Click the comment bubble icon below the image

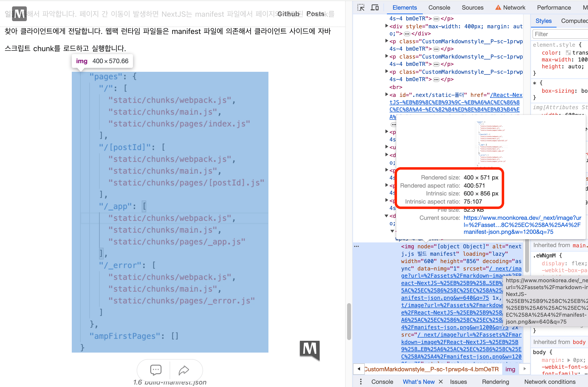coord(156,370)
